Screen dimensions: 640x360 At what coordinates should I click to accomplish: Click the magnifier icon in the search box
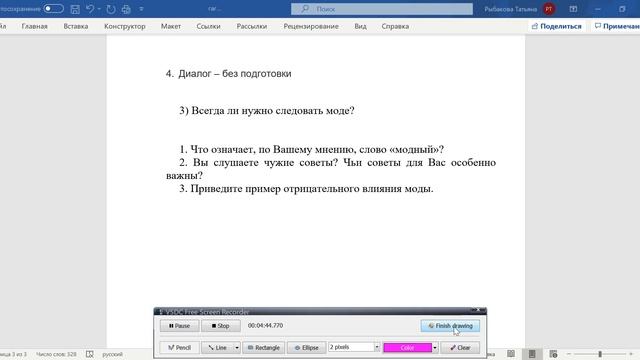pos(305,9)
